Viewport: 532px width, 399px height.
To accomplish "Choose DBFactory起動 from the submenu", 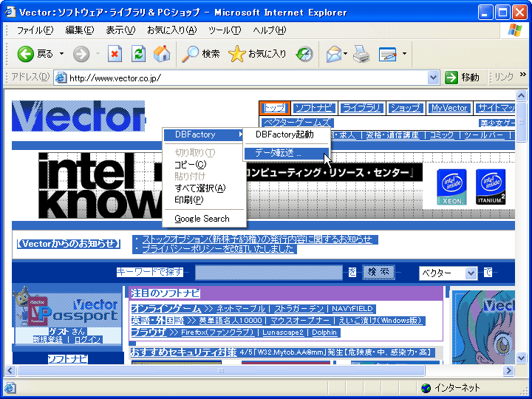I will (287, 134).
